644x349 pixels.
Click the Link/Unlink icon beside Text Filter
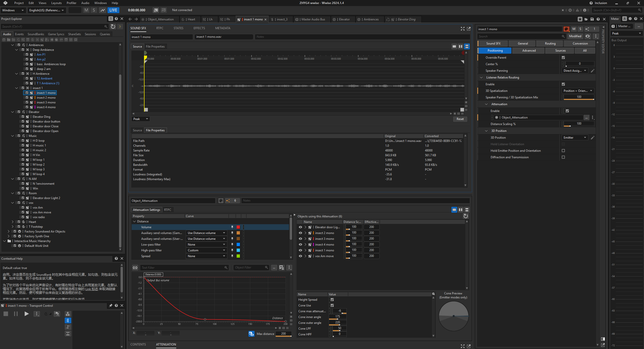[x=135, y=267]
